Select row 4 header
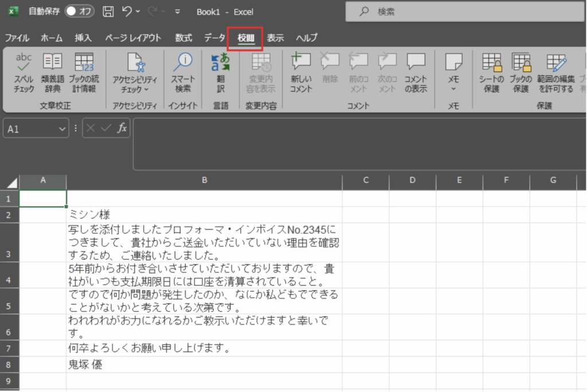The image size is (587, 392). click(9, 275)
